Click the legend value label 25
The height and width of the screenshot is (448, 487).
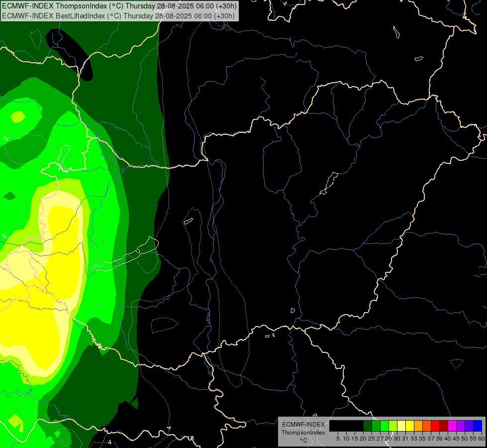[x=372, y=439]
